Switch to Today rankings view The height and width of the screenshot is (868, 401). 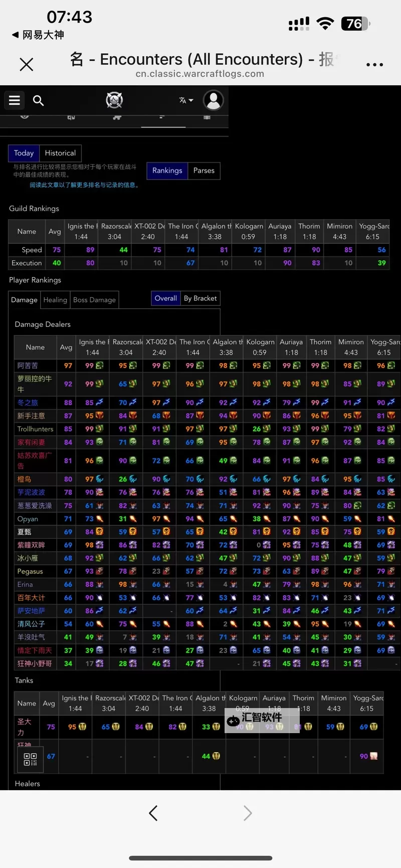(24, 153)
